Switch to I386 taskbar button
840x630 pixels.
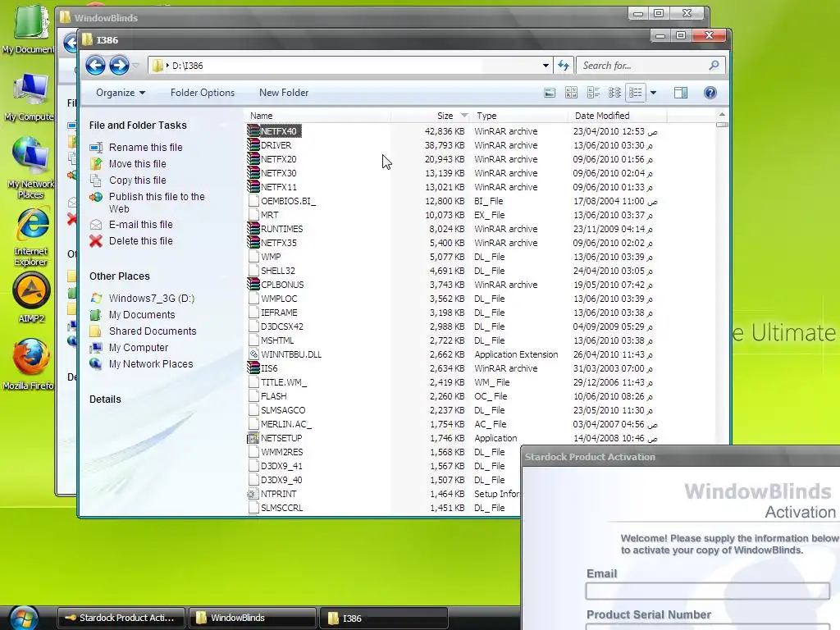click(x=383, y=618)
